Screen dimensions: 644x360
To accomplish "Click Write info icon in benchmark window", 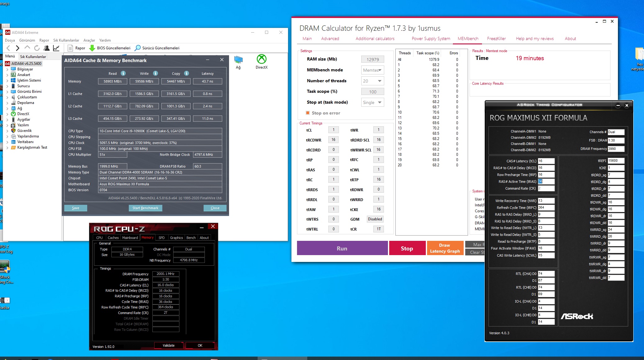I will coord(155,73).
